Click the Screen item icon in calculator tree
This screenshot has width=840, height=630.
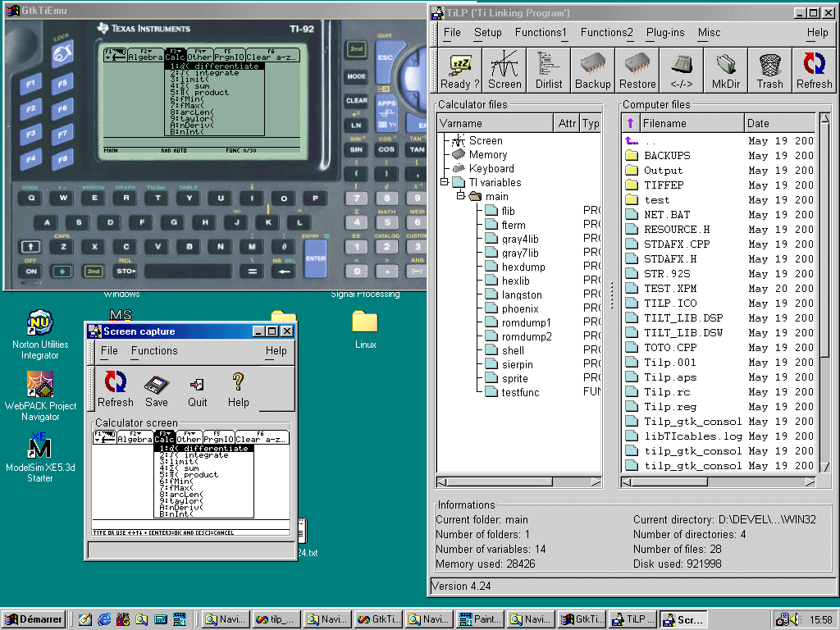click(x=459, y=141)
